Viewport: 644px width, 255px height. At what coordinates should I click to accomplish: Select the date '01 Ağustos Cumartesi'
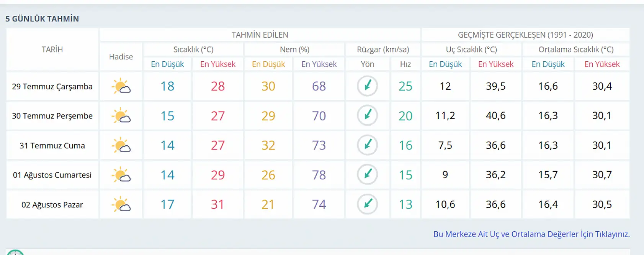click(x=52, y=175)
